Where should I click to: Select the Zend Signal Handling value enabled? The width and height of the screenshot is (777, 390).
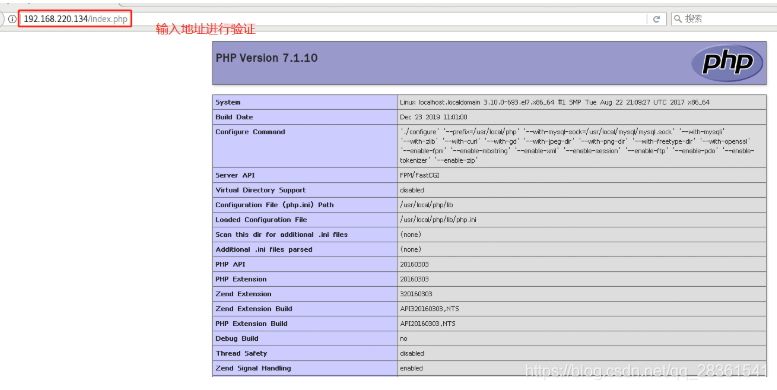[x=411, y=368]
